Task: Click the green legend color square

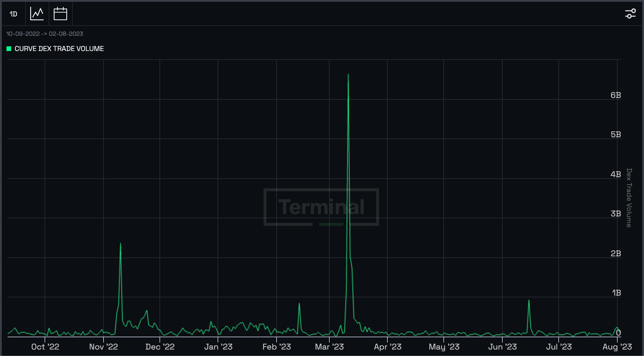Action: (x=9, y=49)
